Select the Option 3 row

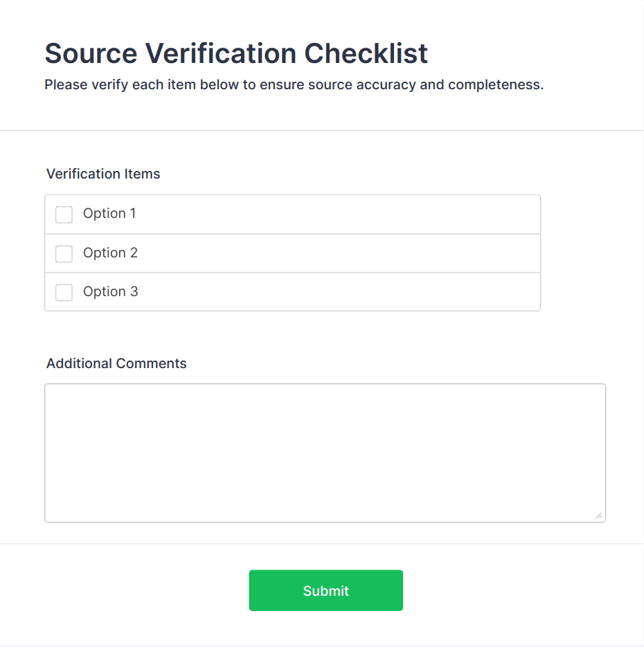tap(292, 291)
